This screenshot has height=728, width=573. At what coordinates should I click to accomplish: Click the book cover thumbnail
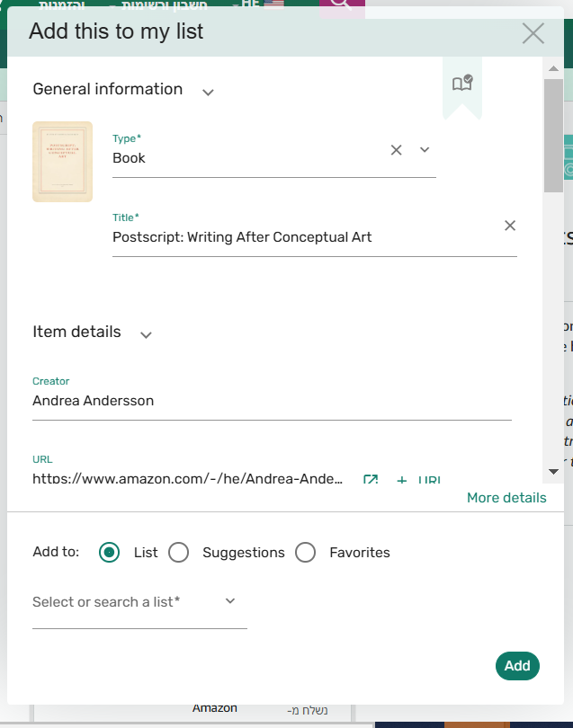[62, 162]
